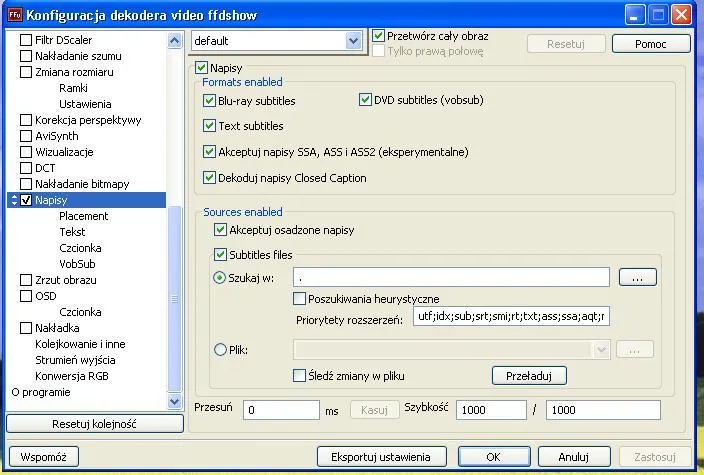The height and width of the screenshot is (475, 704).
Task: Click the Priorytety rozszerzeń text field
Action: click(510, 318)
